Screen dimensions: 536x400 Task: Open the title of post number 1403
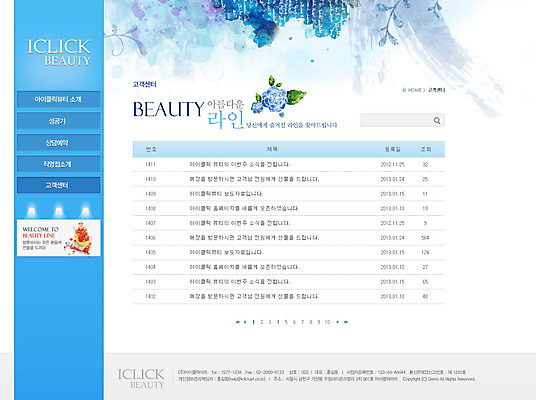(x=240, y=282)
